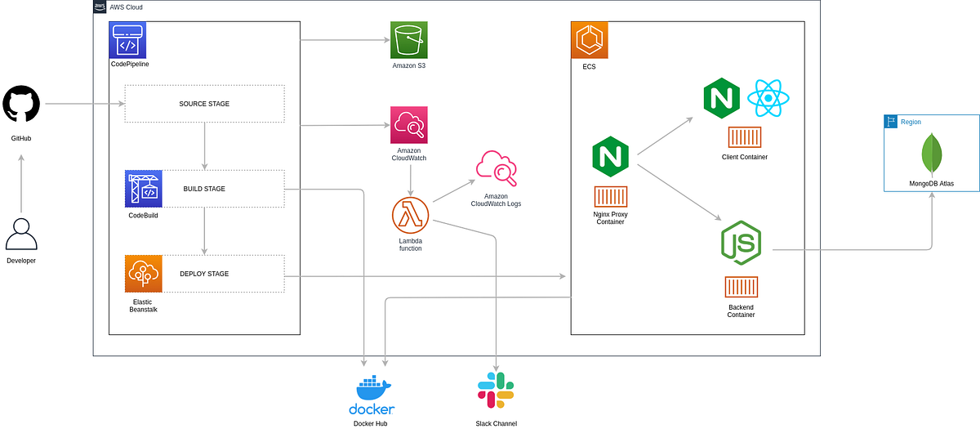Click the SOURCE STAGE box
980x429 pixels.
pos(204,104)
